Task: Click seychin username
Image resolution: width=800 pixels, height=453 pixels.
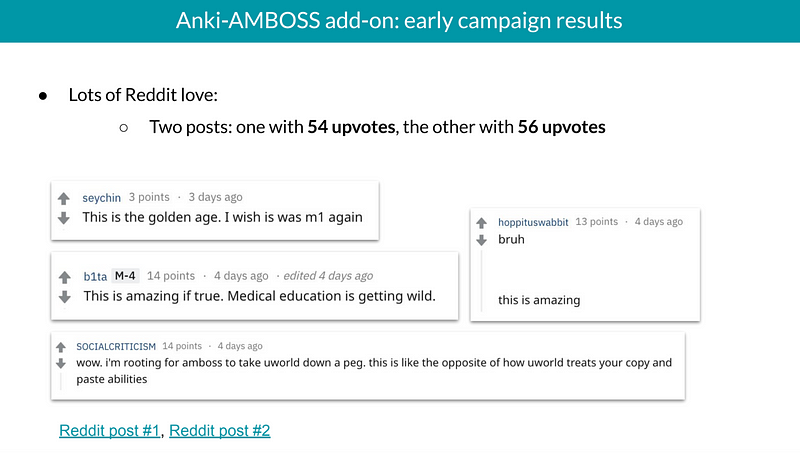Action: [101, 198]
